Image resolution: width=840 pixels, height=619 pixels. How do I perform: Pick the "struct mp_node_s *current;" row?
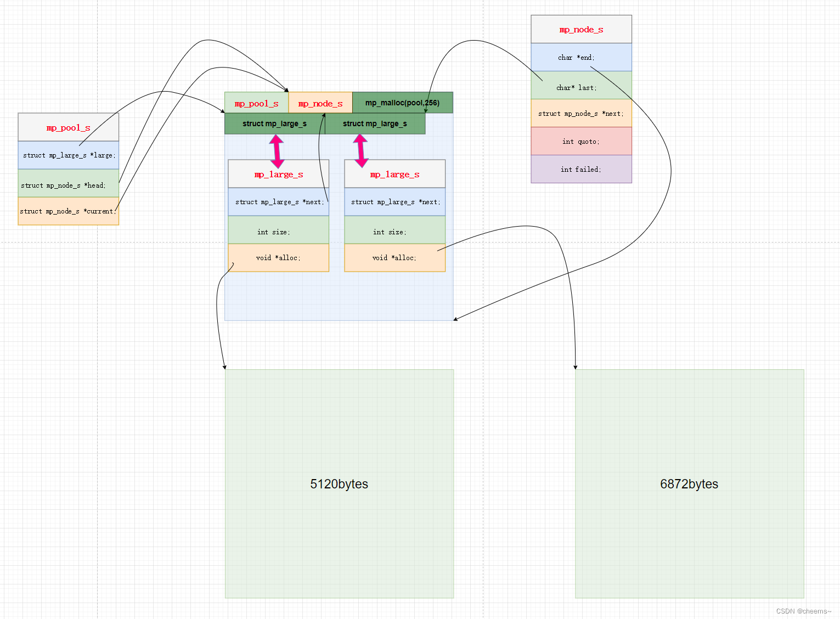point(69,211)
